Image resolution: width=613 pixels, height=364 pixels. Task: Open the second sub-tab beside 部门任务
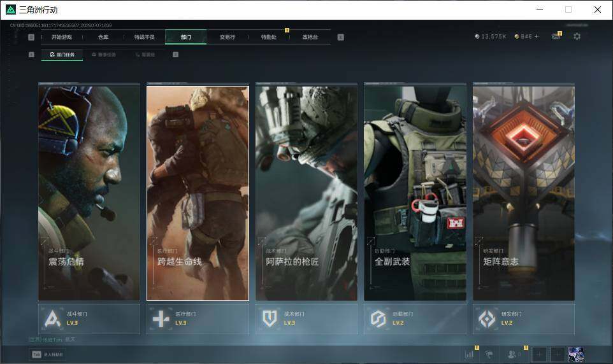click(104, 55)
